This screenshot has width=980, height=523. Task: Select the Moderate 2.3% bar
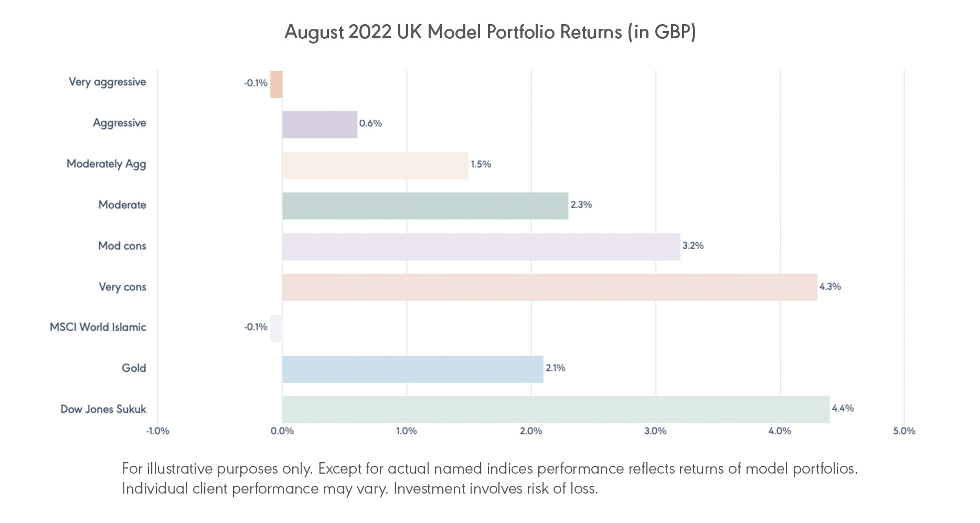tap(425, 206)
